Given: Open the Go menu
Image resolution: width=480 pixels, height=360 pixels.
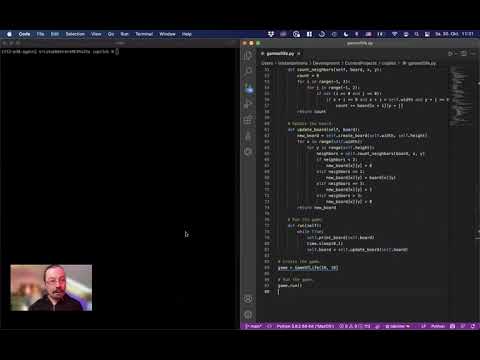Looking at the screenshot, I should click(111, 34).
